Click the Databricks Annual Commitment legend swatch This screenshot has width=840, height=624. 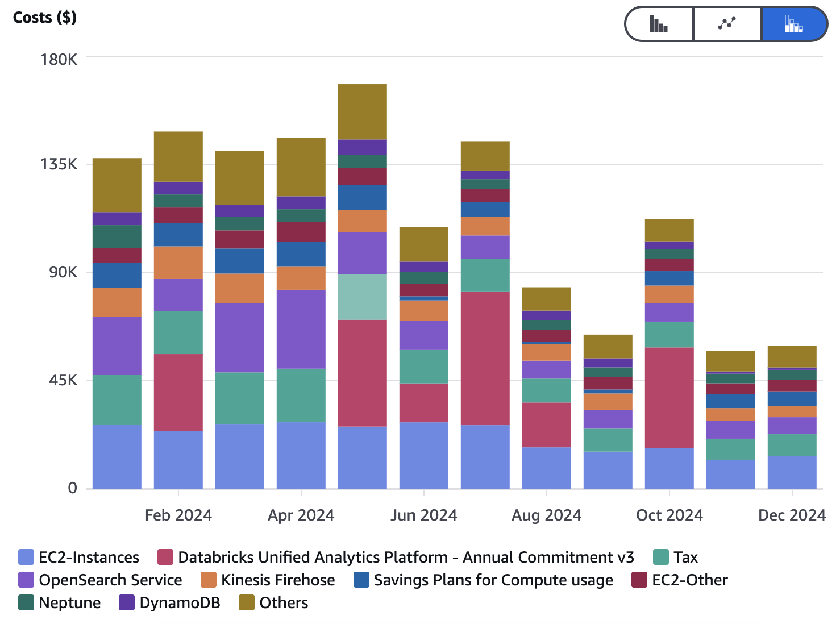pos(165,557)
